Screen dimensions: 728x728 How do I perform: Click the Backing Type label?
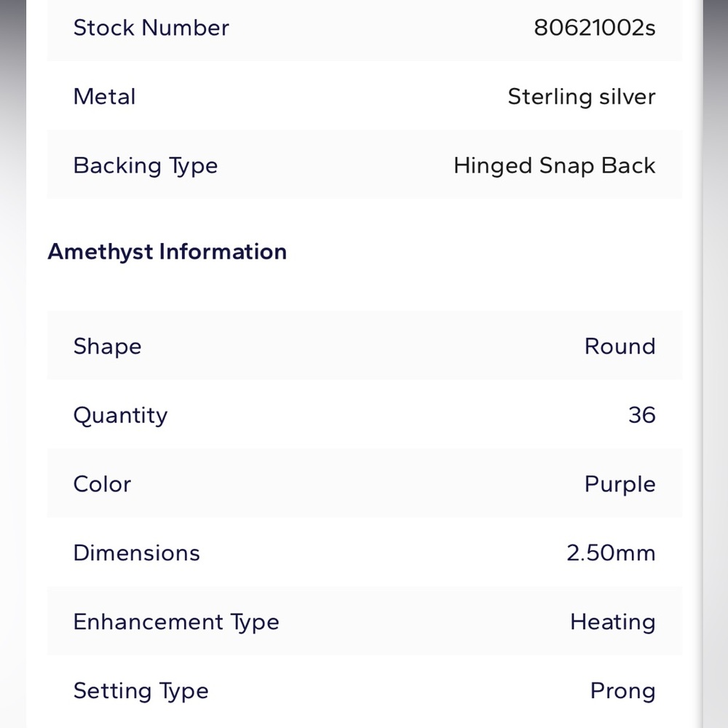click(146, 166)
